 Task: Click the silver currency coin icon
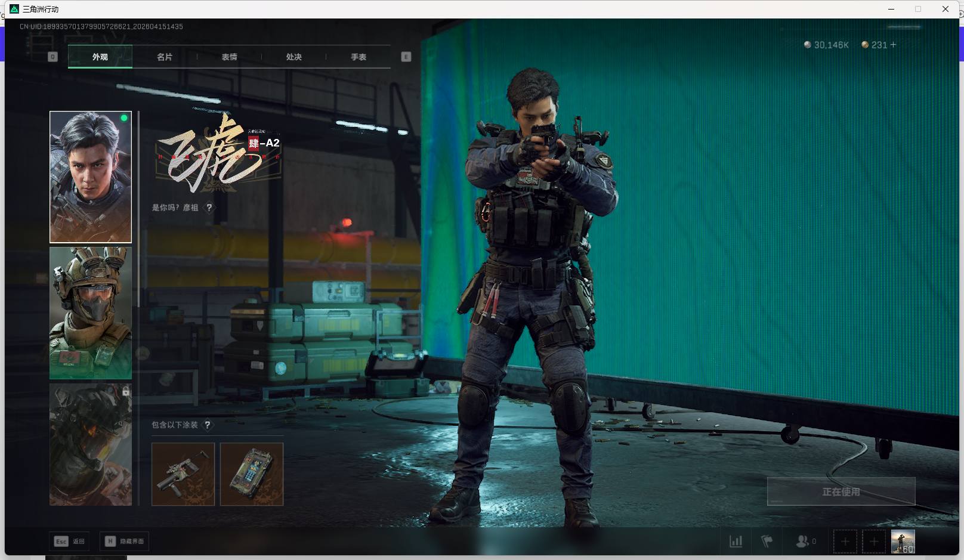[808, 45]
